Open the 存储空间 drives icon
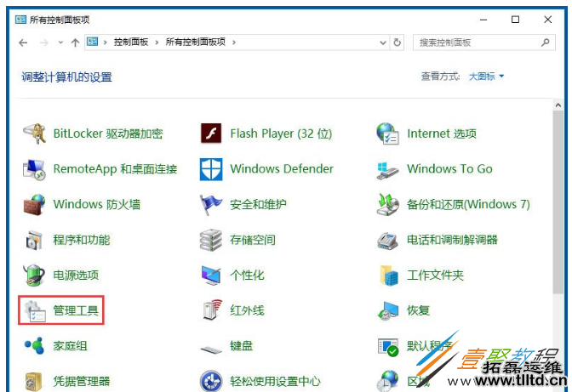 tap(211, 240)
